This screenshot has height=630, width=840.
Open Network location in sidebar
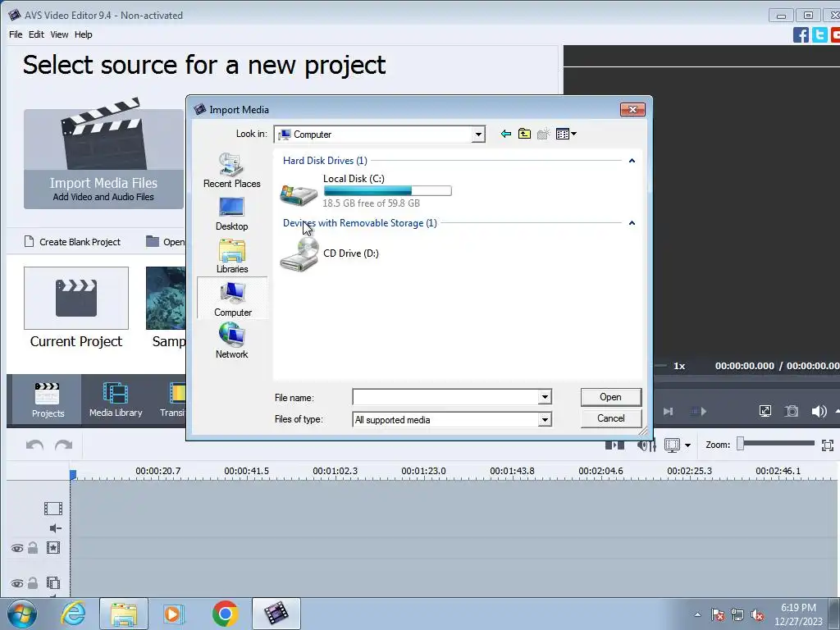232,340
